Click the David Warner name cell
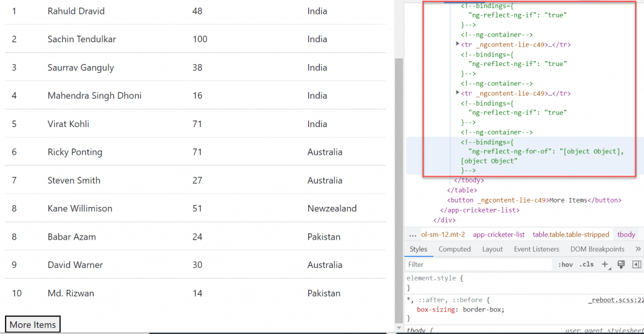 tap(75, 265)
